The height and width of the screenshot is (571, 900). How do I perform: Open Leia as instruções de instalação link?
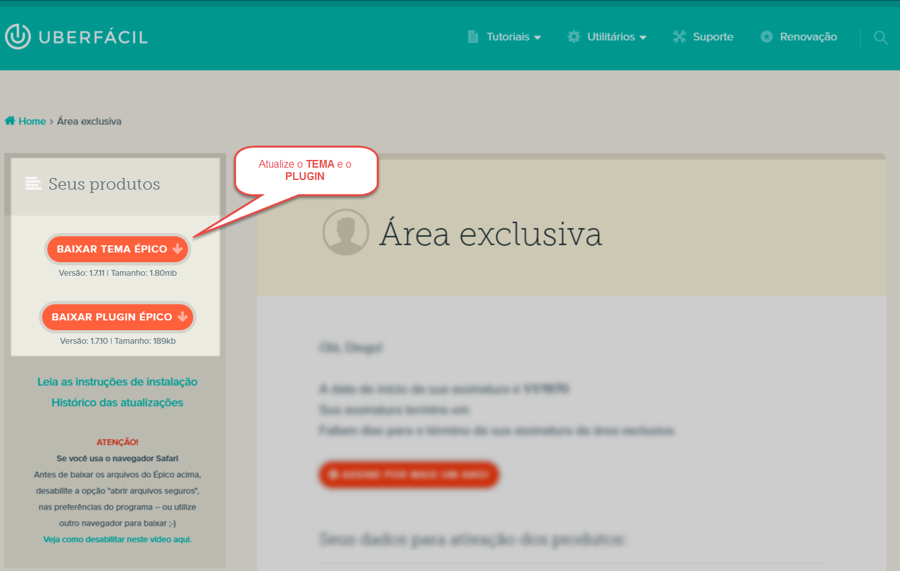[117, 382]
